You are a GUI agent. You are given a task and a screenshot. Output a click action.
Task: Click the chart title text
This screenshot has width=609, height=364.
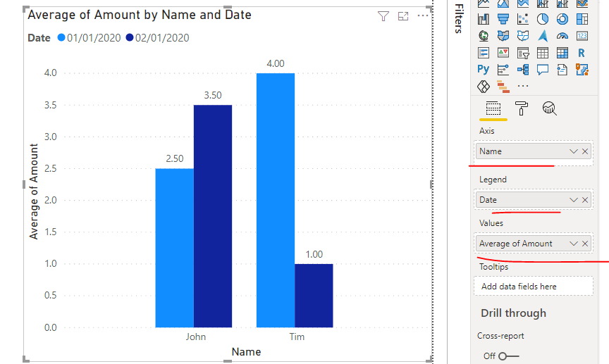click(140, 15)
